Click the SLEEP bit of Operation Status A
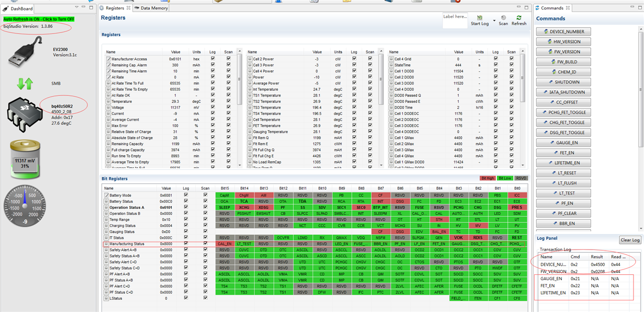 (x=224, y=207)
